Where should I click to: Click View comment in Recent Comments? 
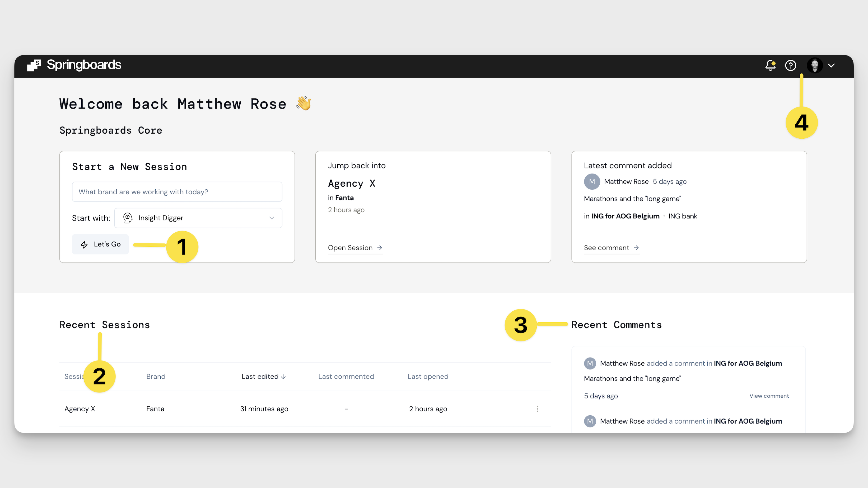[x=769, y=396]
